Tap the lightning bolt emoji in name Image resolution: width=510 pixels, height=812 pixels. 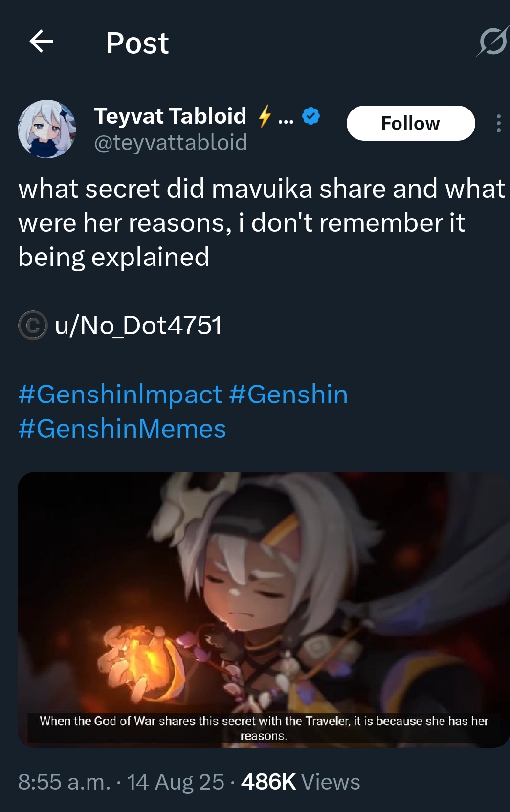(265, 116)
